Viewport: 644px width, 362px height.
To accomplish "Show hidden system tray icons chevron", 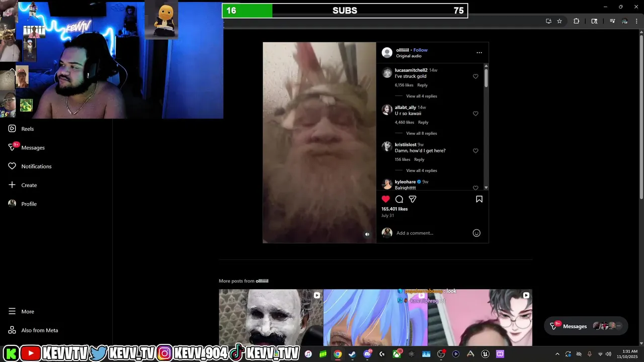I will [557, 354].
